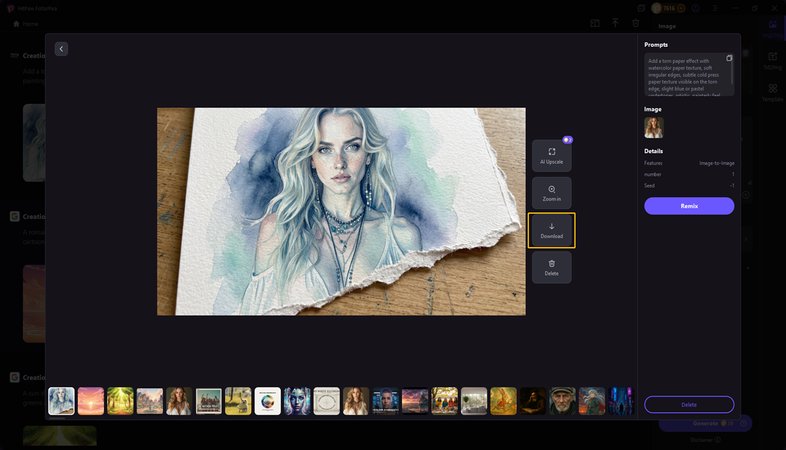
Task: Select the old man with cap thumbnail
Action: 562,401
